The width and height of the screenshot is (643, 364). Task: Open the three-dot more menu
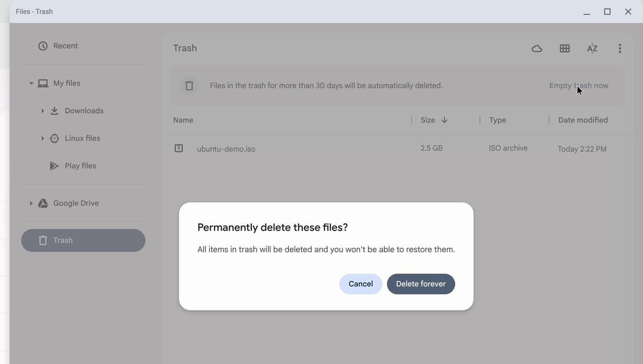(620, 49)
